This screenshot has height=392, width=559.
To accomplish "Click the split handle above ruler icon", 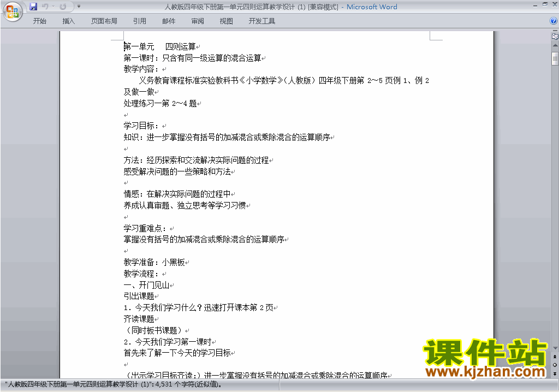I will pos(555,31).
